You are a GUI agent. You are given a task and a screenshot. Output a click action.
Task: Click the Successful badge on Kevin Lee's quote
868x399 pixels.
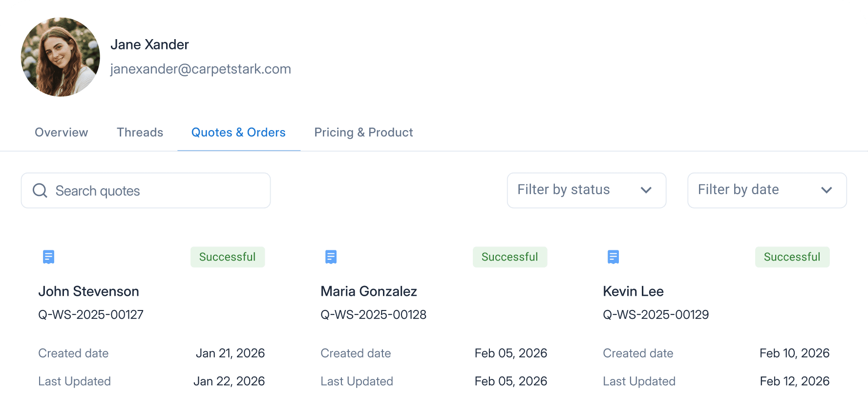(x=792, y=257)
